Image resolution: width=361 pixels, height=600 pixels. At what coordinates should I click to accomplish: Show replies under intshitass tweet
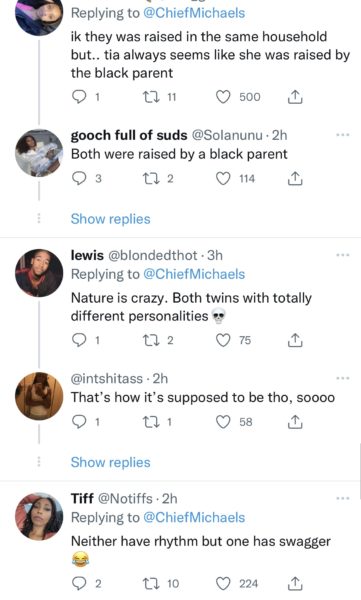pos(111,462)
